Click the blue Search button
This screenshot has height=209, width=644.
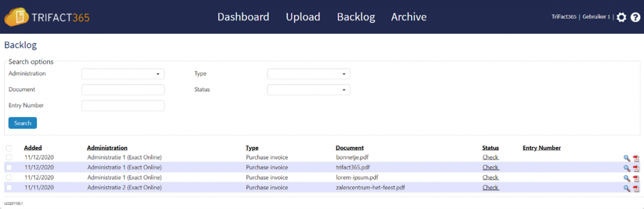(x=23, y=123)
